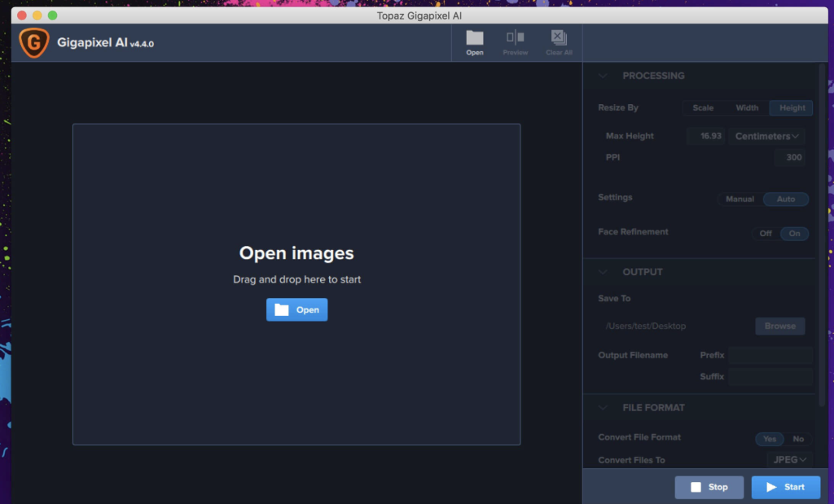Minimize the window with yellow button

point(37,15)
